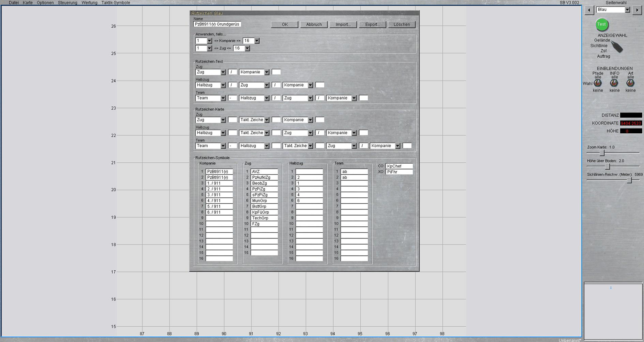644x342 pixels.
Task: Click the Zoom Karte slider handle
Action: 602,153
